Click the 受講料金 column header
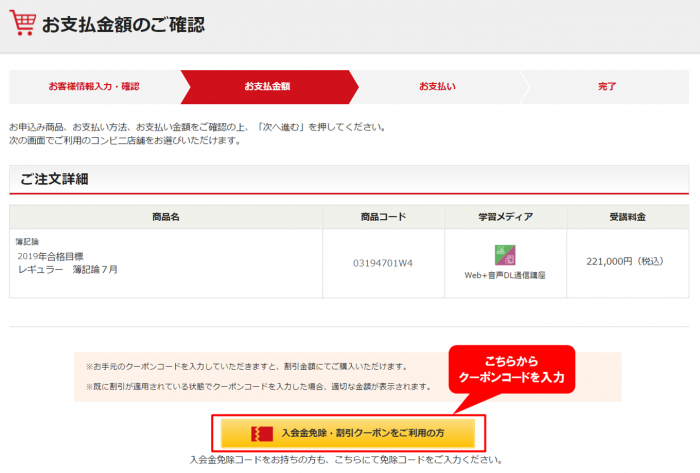This screenshot has width=700, height=473. tap(627, 217)
